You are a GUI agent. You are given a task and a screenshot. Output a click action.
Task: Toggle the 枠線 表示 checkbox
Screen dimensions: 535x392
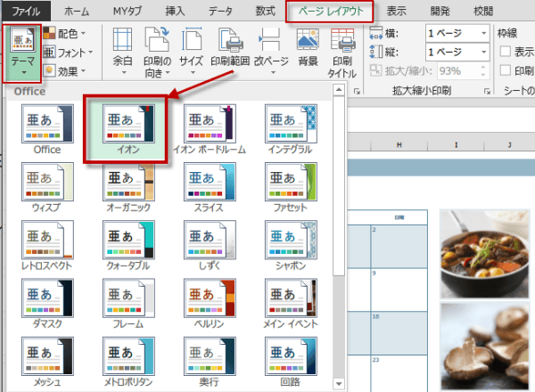pyautogui.click(x=506, y=52)
